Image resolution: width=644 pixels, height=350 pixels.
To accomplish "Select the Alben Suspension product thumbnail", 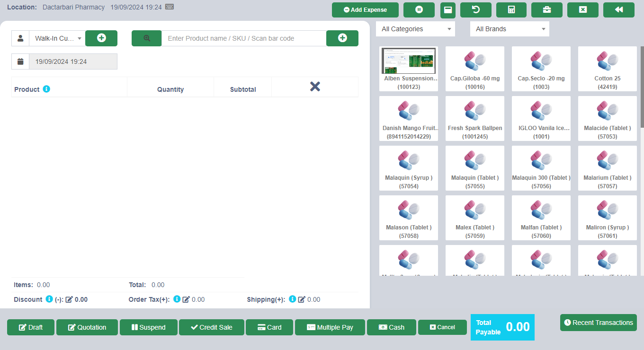I will point(408,61).
